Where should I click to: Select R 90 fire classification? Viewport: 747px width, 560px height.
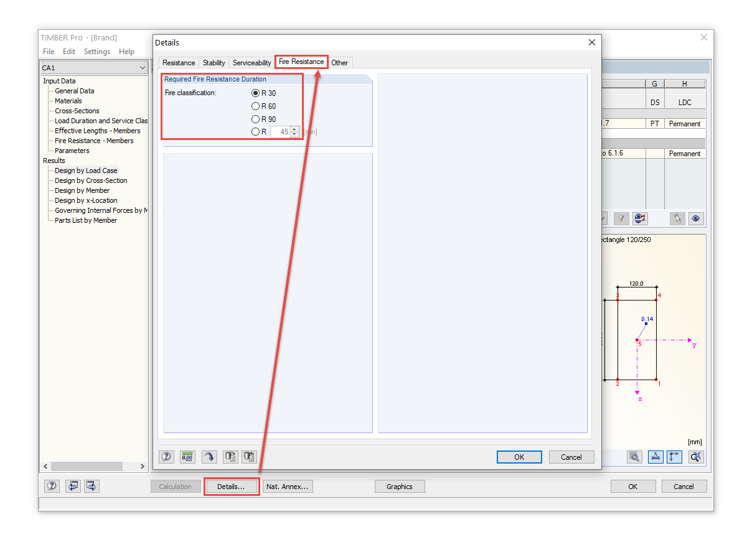(255, 119)
